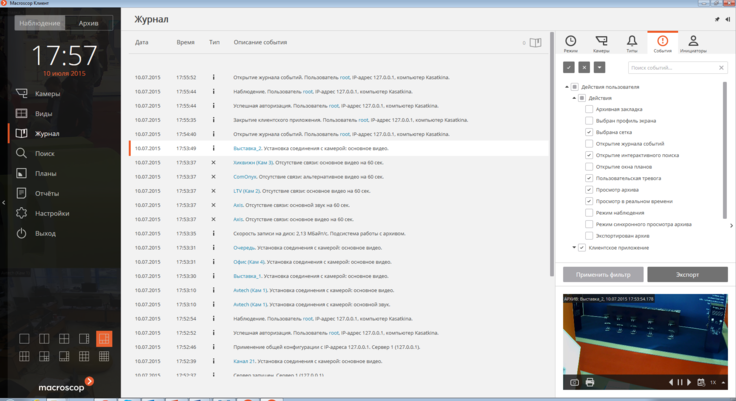Click the uncheck-all X filter button
Screen dimensions: 736x401
[584, 67]
